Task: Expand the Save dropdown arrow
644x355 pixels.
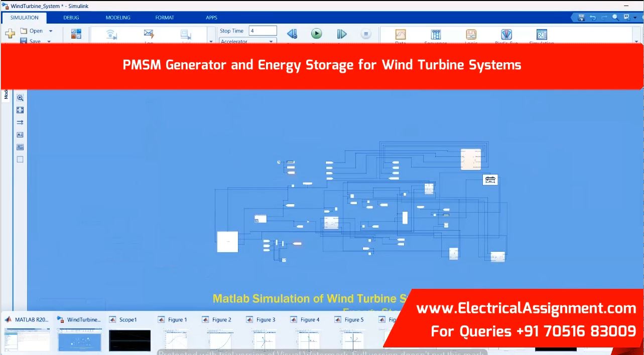Action: pos(49,42)
